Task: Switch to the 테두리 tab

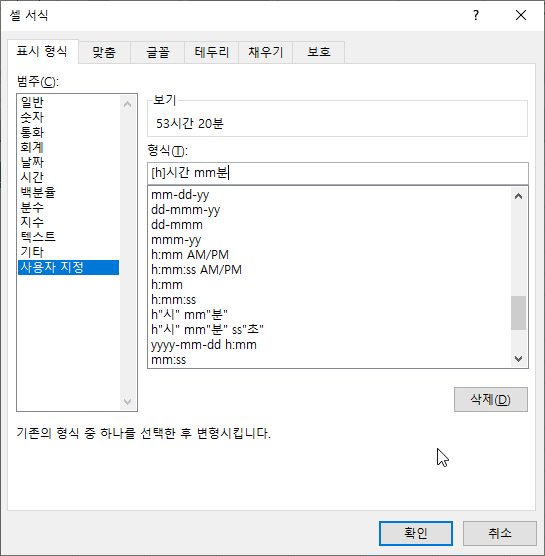Action: 212,52
